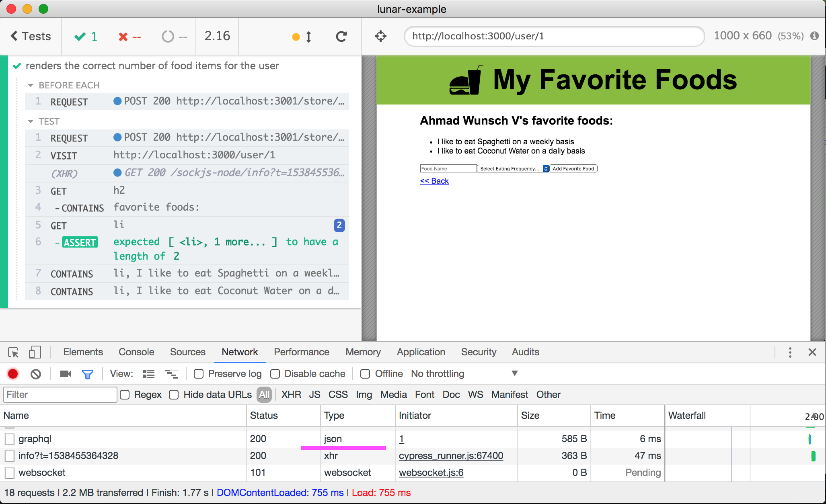This screenshot has height=504, width=826.
Task: Select the All filter type
Action: (x=264, y=395)
